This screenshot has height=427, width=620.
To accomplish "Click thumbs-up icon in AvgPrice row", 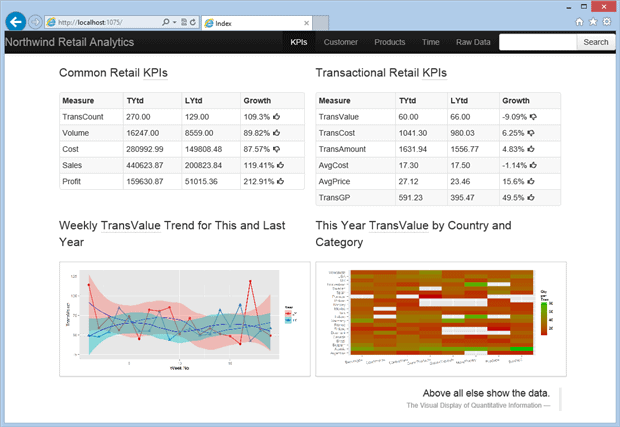I will click(x=531, y=181).
